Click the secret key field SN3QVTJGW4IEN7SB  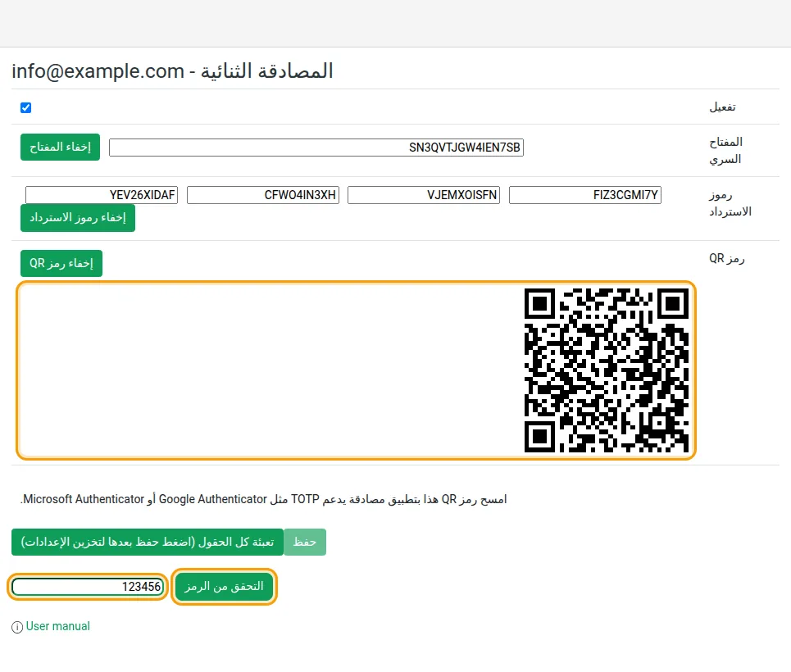[316, 148]
